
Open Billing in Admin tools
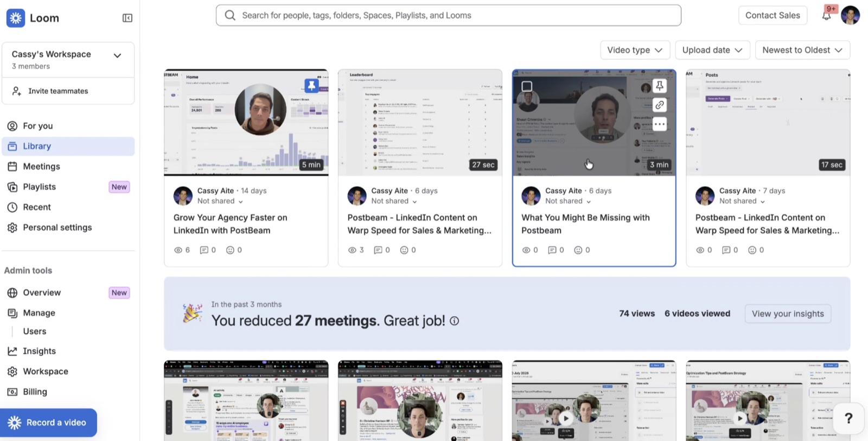click(x=68, y=392)
